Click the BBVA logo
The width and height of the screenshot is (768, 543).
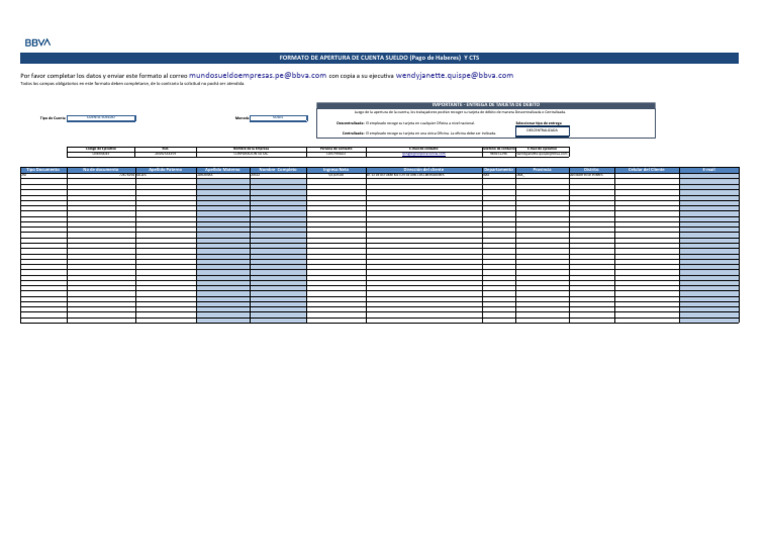38,43
